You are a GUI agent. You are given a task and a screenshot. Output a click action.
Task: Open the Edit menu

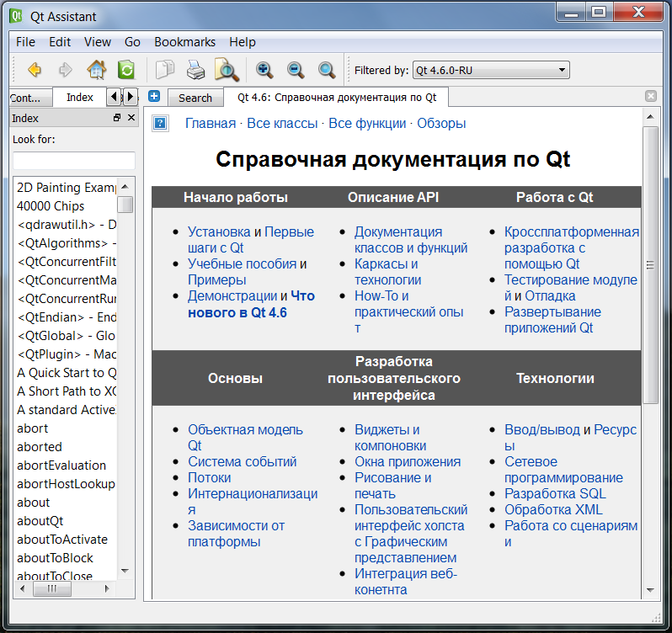click(60, 42)
